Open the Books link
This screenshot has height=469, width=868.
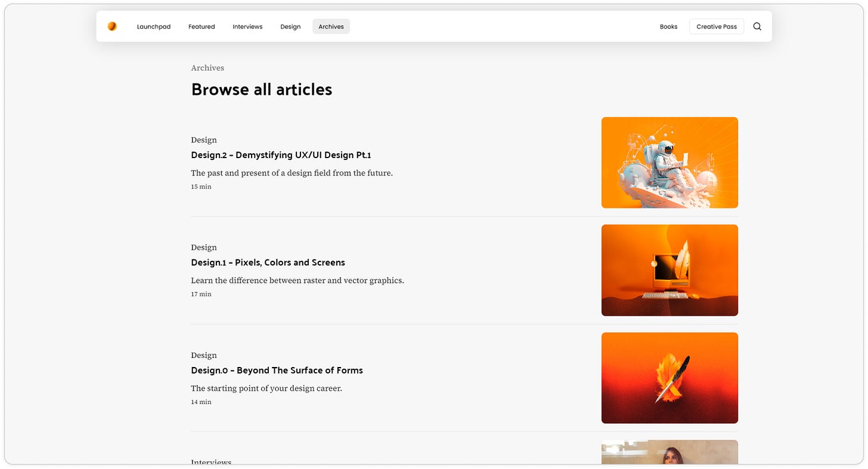point(668,26)
